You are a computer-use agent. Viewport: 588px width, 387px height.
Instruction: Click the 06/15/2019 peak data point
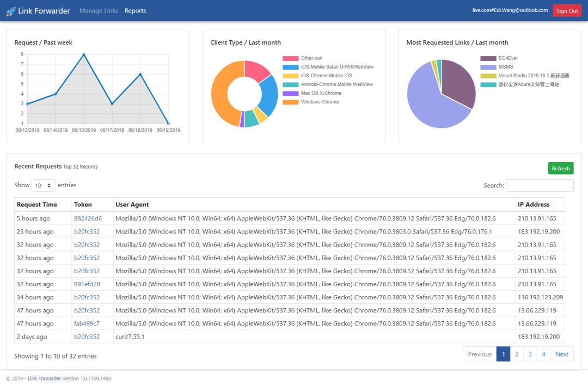[x=84, y=55]
